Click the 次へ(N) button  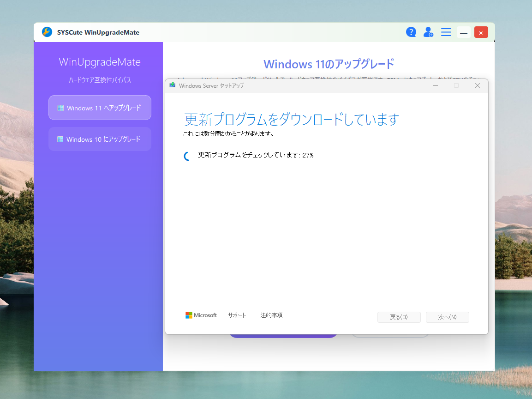447,317
